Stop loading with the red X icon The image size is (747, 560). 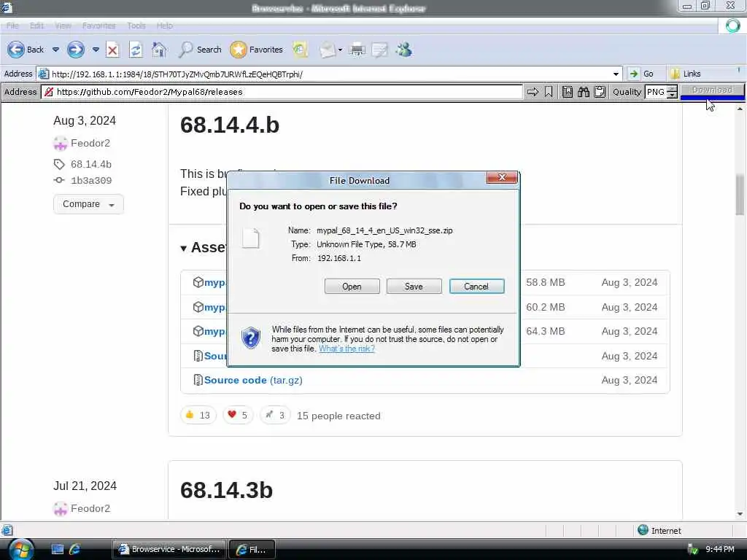(112, 50)
